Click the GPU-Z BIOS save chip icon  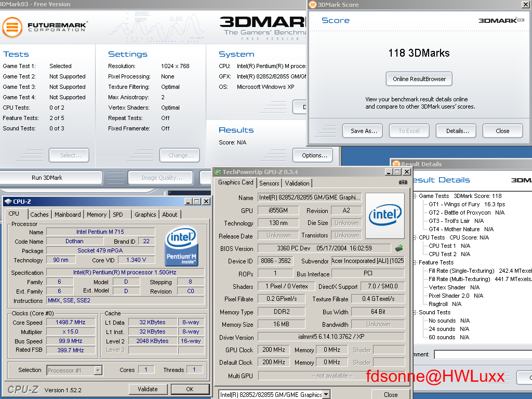400,248
